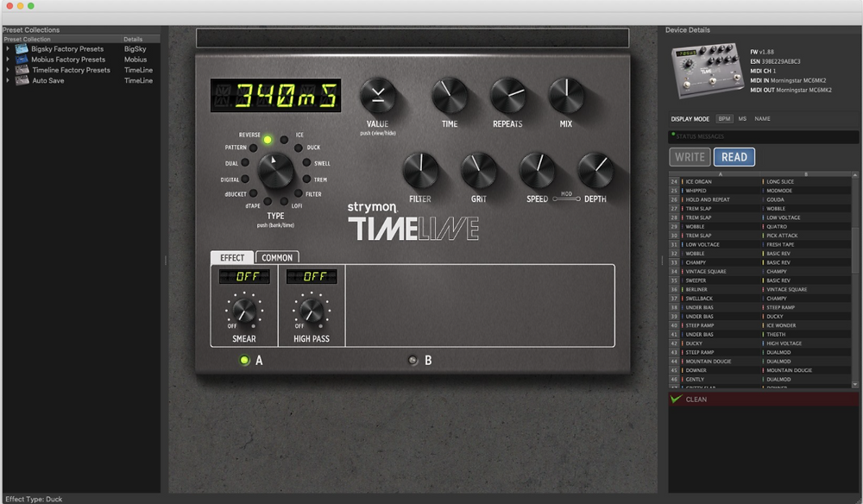Select the LOFI delay type LED
The width and height of the screenshot is (863, 504).
[x=284, y=201]
